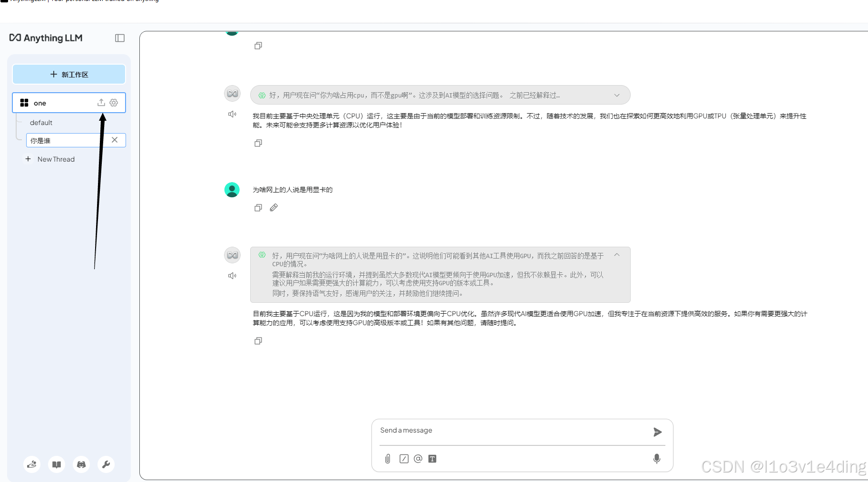
Task: Open slash commands menu
Action: coord(404,459)
